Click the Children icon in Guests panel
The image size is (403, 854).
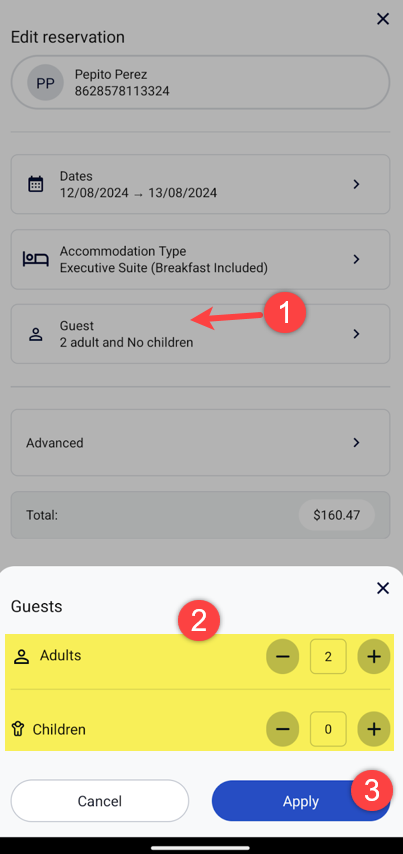(x=19, y=729)
